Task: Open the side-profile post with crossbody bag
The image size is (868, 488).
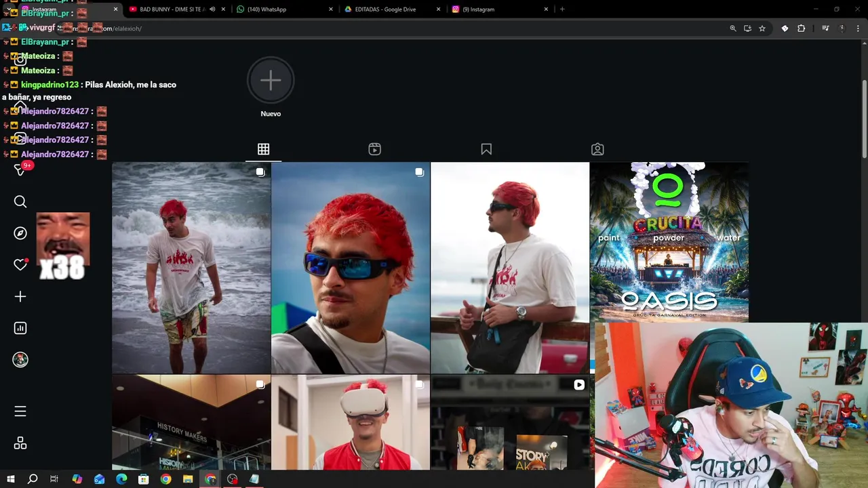Action: coord(510,268)
